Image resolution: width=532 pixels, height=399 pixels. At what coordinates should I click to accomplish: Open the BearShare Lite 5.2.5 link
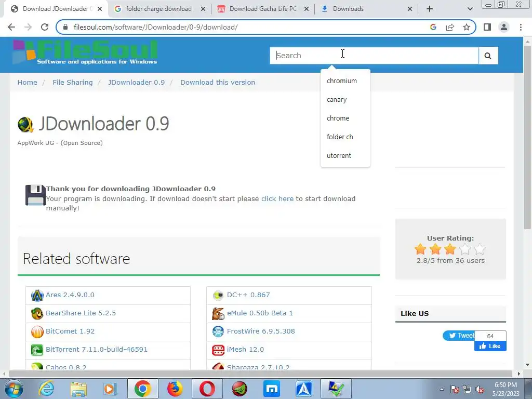(81, 313)
